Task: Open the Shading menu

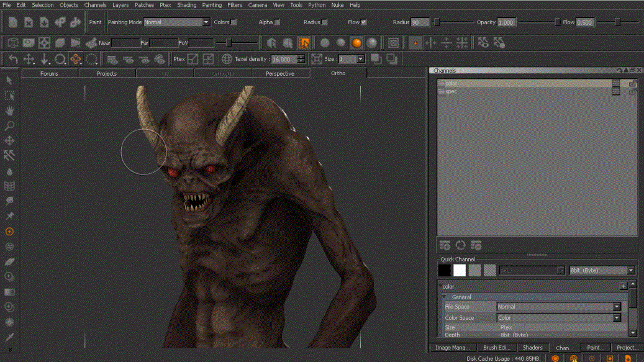Action: click(187, 5)
